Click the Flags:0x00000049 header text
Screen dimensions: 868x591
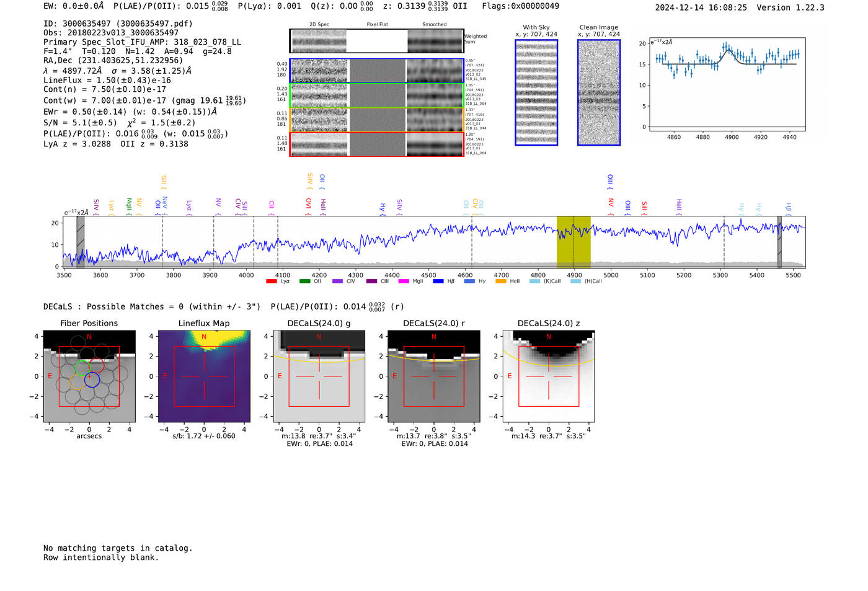point(520,6)
